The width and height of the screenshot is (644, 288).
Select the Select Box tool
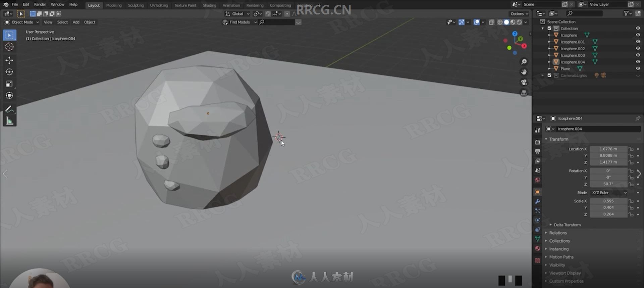click(9, 35)
